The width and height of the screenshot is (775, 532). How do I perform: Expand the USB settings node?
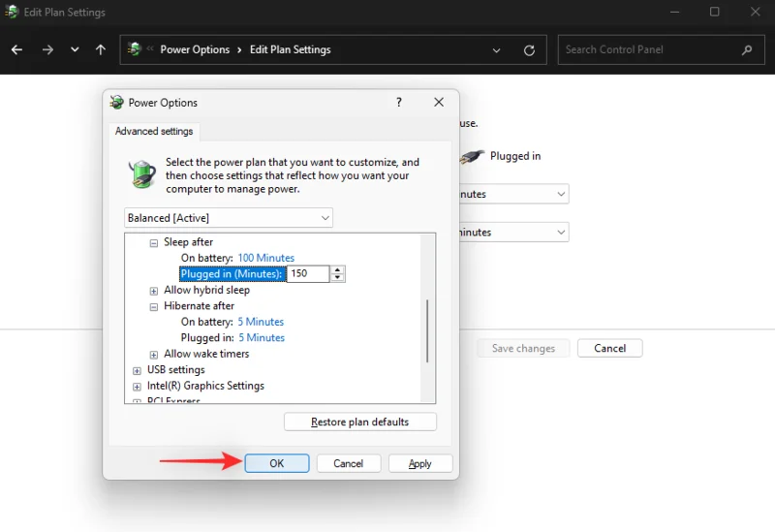point(137,369)
